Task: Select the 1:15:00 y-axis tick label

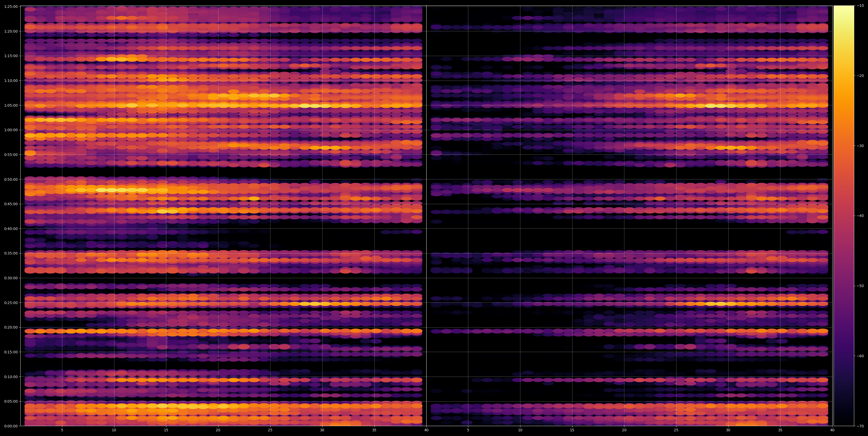Action: click(x=11, y=56)
